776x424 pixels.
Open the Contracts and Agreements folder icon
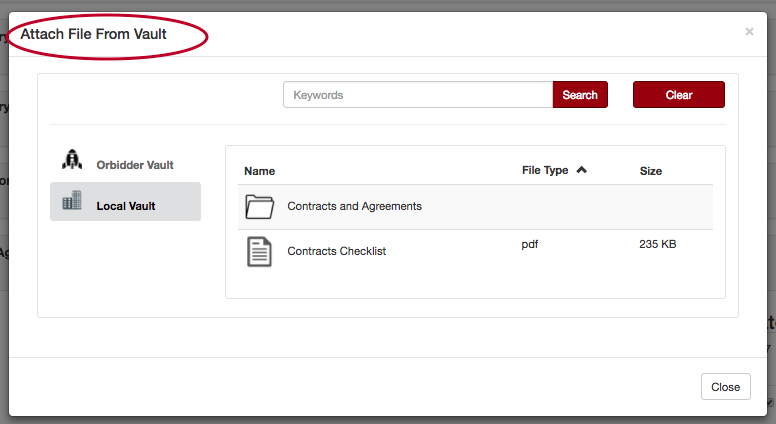point(260,206)
